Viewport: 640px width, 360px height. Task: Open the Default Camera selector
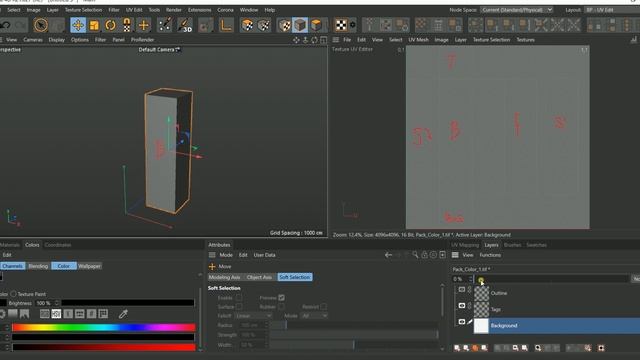[160, 50]
